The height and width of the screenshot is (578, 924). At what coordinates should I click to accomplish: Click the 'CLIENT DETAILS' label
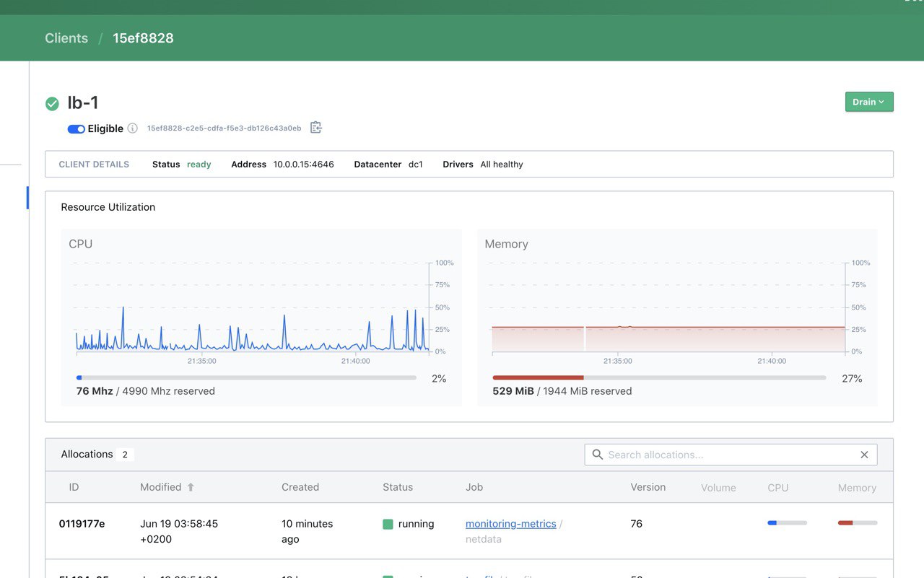[x=94, y=165]
